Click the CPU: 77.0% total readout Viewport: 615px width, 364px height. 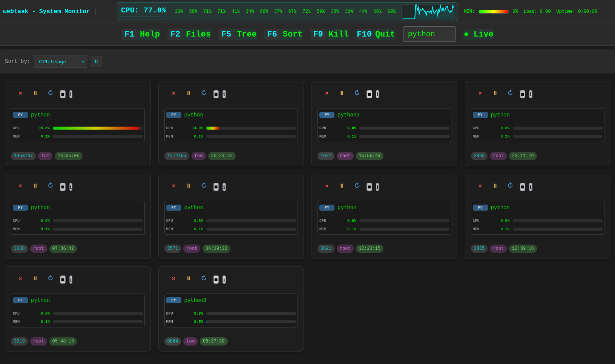(144, 11)
